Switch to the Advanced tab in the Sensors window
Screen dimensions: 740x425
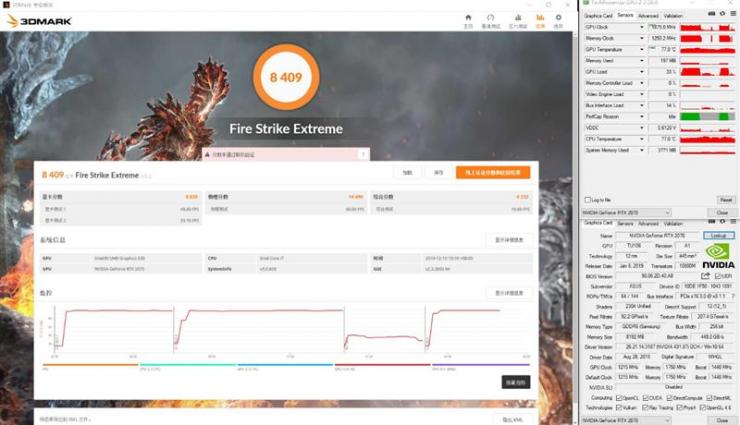tap(648, 16)
